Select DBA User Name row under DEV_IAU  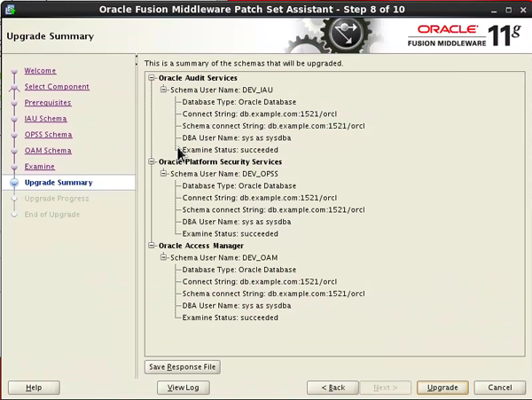tap(237, 137)
